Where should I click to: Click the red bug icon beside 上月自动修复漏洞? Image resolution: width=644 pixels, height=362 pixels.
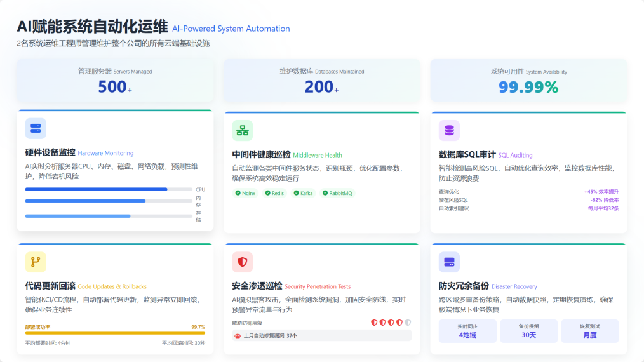click(238, 335)
